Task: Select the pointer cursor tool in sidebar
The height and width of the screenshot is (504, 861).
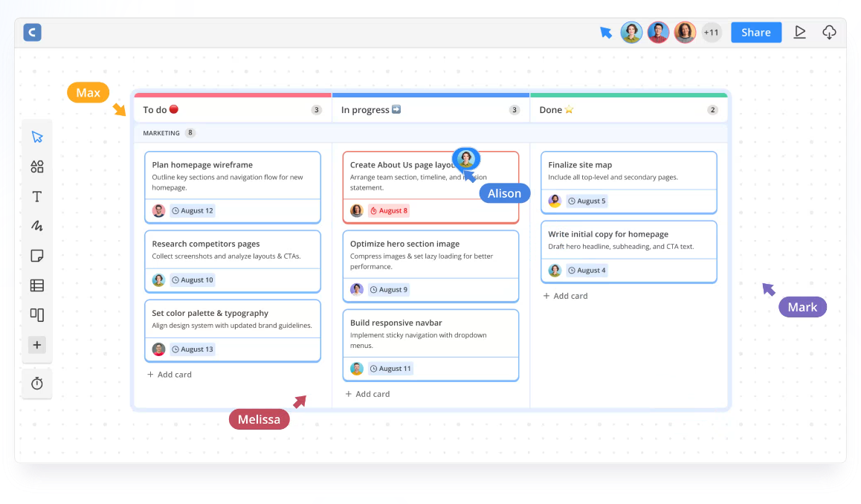Action: tap(36, 137)
